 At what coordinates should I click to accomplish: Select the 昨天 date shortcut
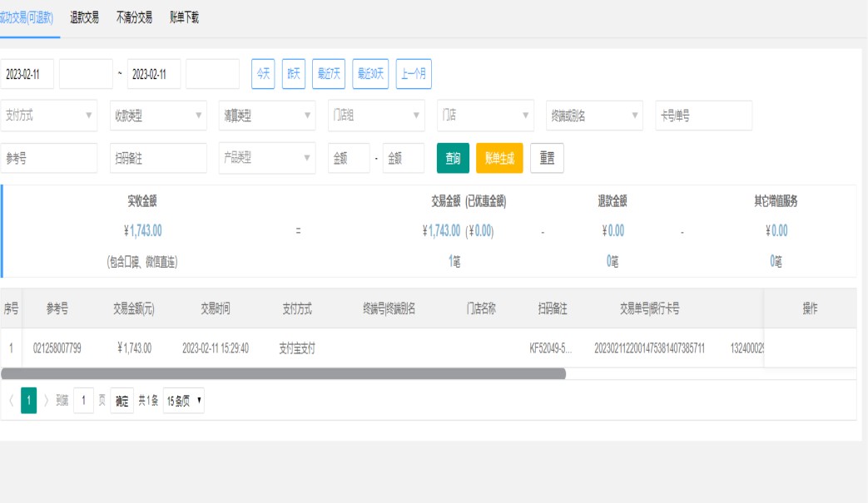tap(294, 74)
